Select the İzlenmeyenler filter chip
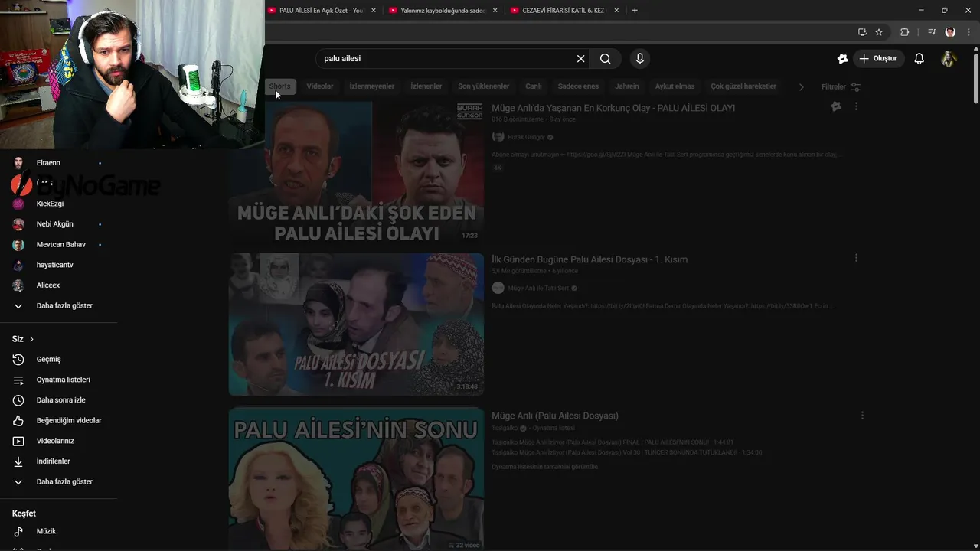 click(372, 86)
